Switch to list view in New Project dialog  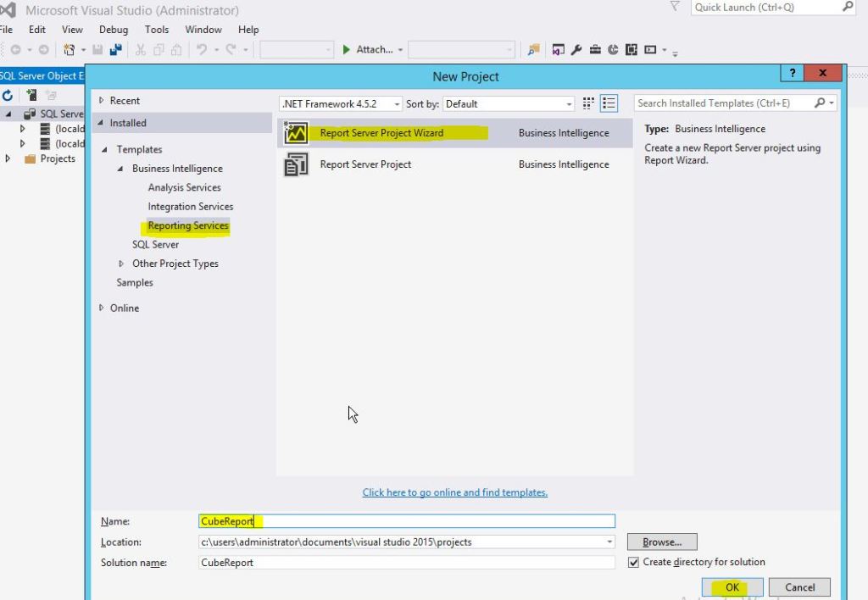click(x=609, y=103)
